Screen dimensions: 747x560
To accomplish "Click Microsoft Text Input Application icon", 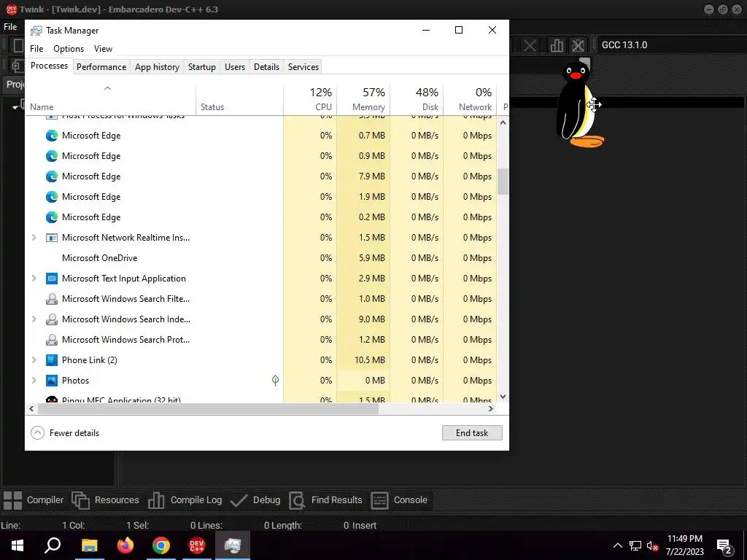I will coord(52,278).
